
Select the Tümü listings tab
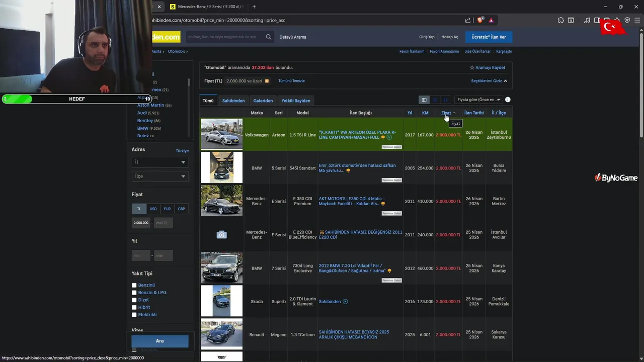[x=208, y=101]
